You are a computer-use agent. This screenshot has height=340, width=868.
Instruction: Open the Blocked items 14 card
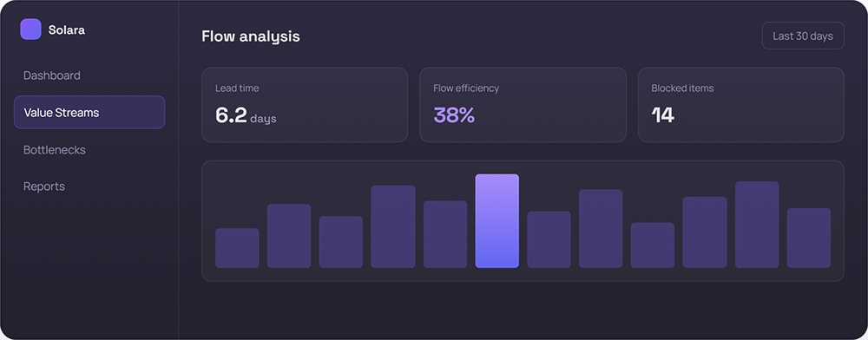(740, 105)
